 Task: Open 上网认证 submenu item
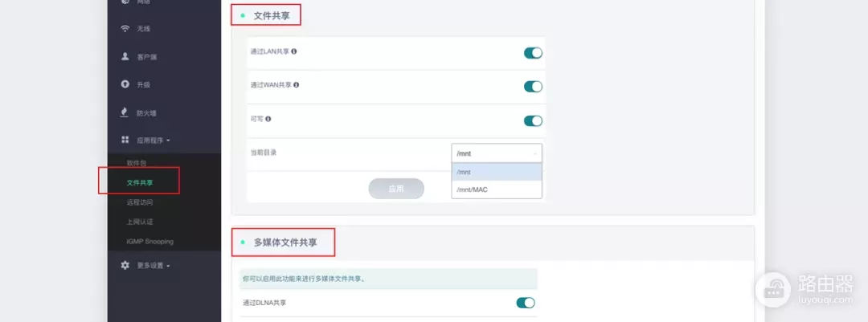point(140,222)
